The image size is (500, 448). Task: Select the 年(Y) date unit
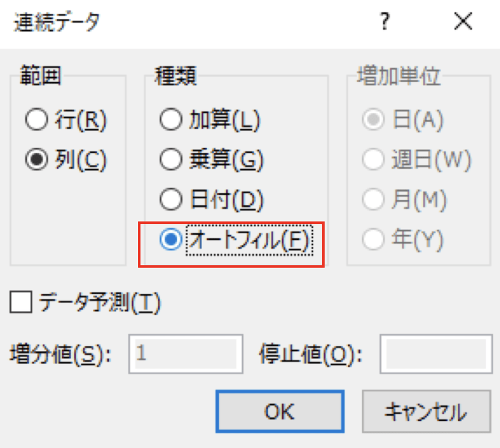click(x=372, y=240)
